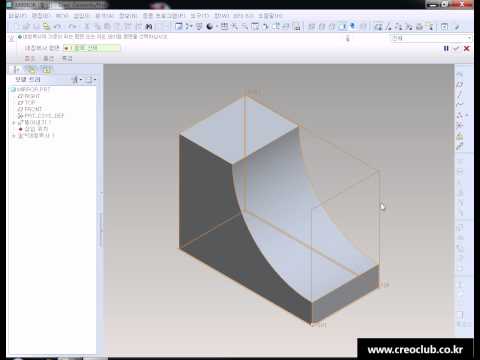Click the Undo arrow icon in the toolbar
The width and height of the screenshot is (480, 360).
pos(58,27)
